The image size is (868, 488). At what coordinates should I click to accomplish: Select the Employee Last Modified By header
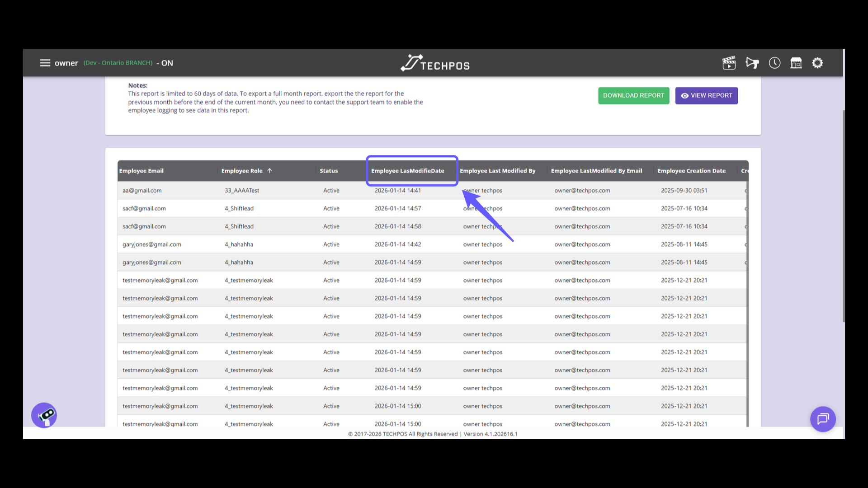(x=498, y=171)
